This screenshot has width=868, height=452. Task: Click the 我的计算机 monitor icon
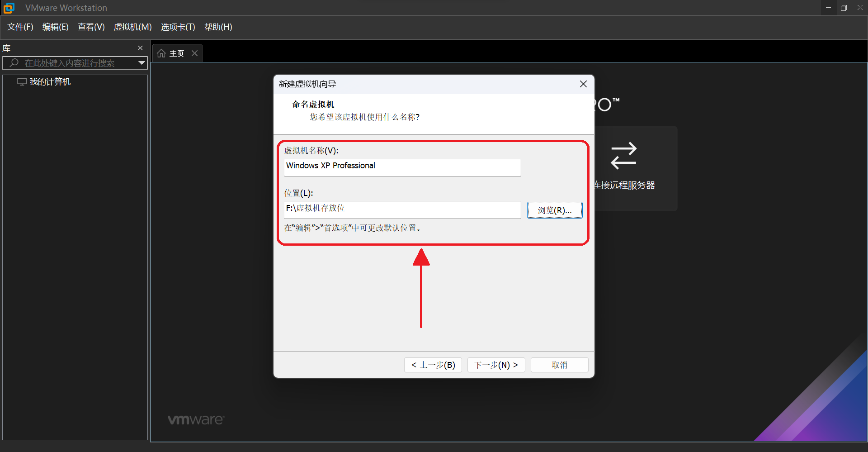22,82
